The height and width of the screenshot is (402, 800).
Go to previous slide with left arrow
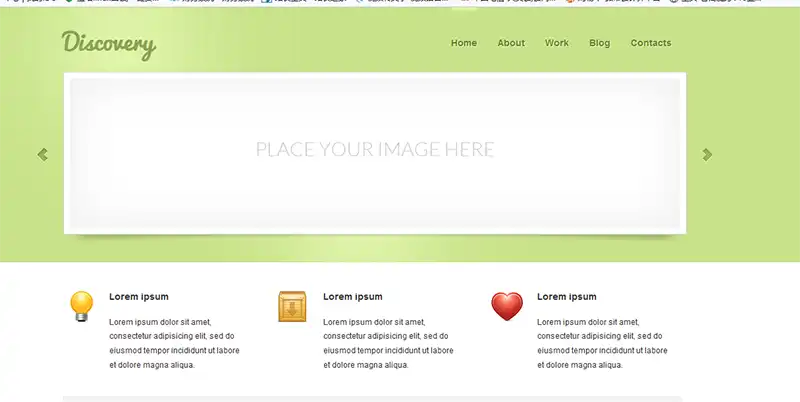tap(42, 154)
